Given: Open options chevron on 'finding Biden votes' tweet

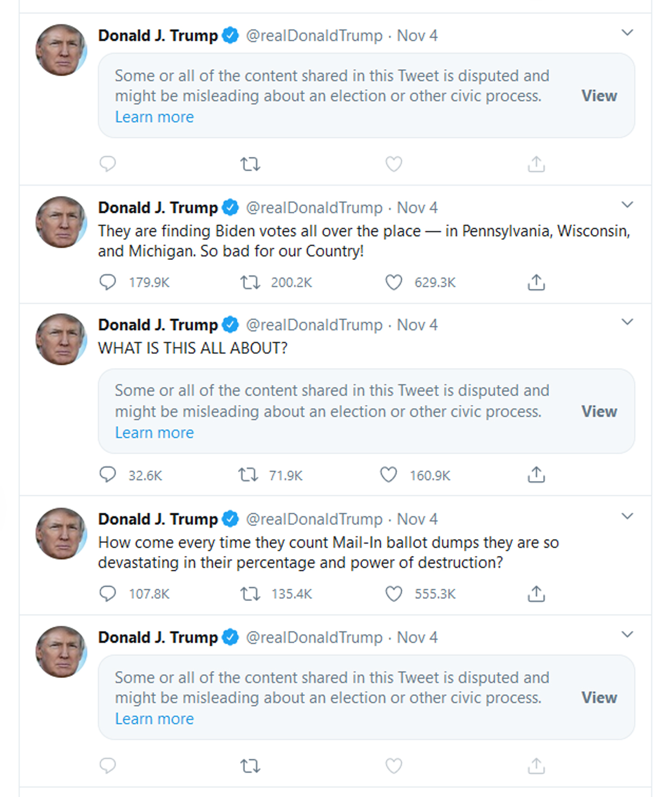Looking at the screenshot, I should pos(627,205).
